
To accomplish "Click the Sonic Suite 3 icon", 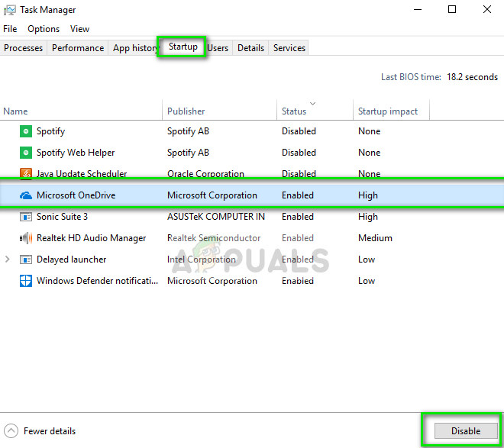I will 25,217.
